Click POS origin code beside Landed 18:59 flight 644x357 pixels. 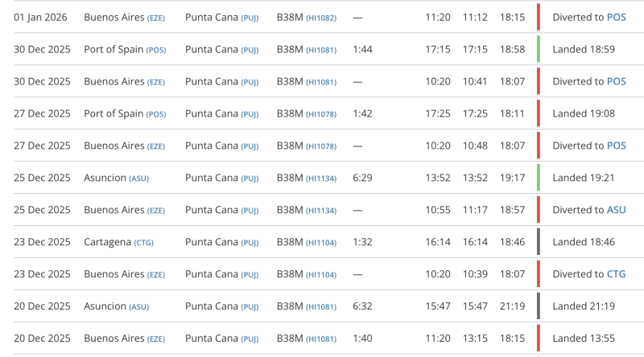[x=156, y=50]
